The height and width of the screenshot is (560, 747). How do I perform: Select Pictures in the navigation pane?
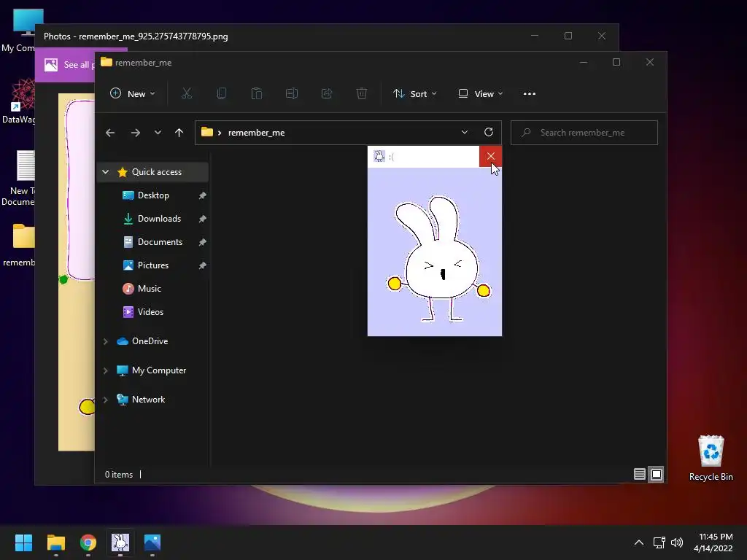(153, 265)
